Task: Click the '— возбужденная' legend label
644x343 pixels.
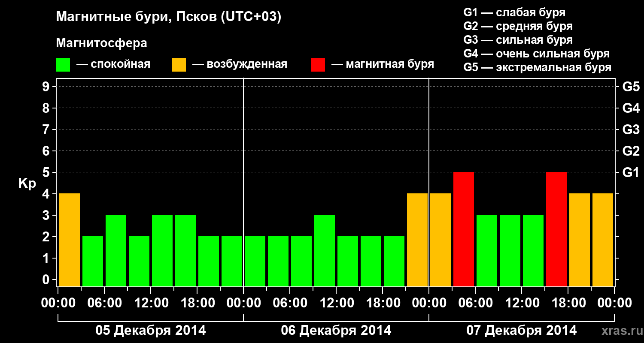Action: click(240, 64)
